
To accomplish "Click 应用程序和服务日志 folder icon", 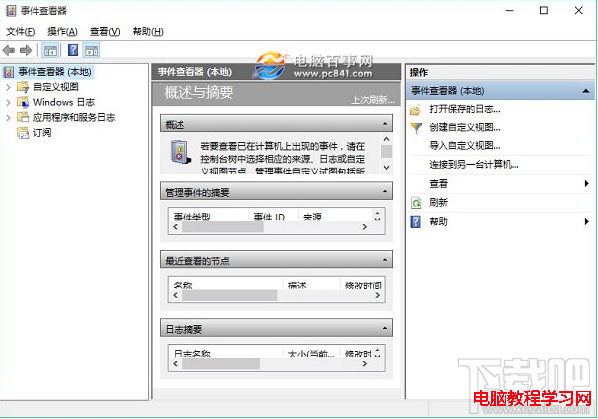I will 23,117.
